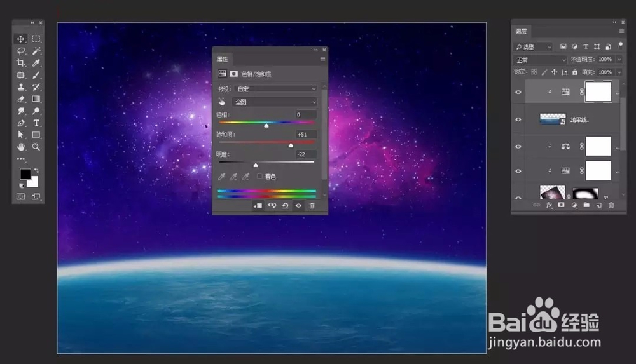Select the Pen tool
Viewport: 636px width, 364px height.
pos(21,123)
